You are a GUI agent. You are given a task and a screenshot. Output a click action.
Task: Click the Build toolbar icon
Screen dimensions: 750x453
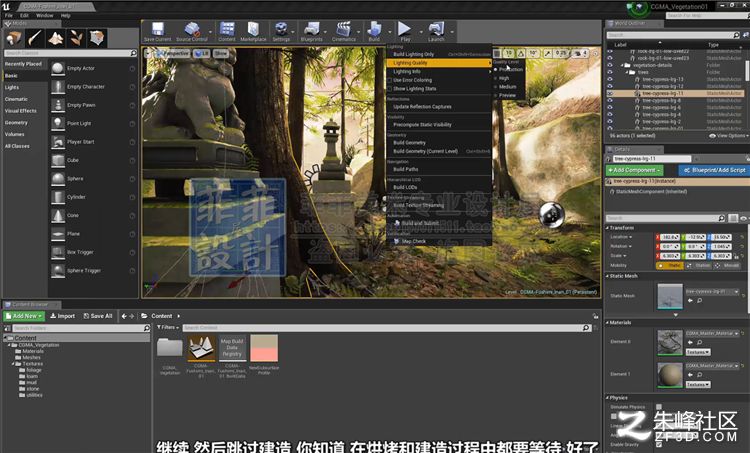coord(374,29)
